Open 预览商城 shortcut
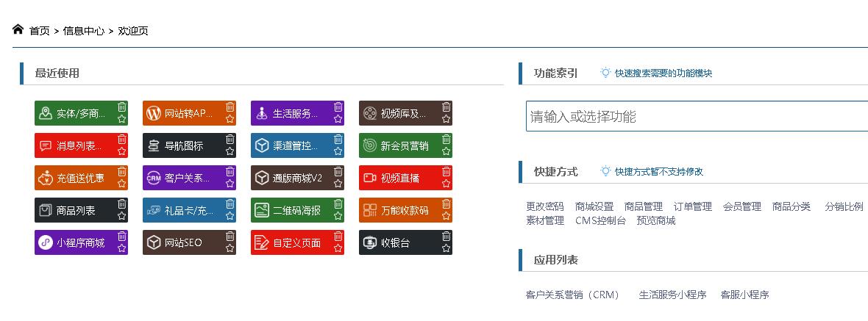The width and height of the screenshot is (868, 321). click(x=656, y=221)
